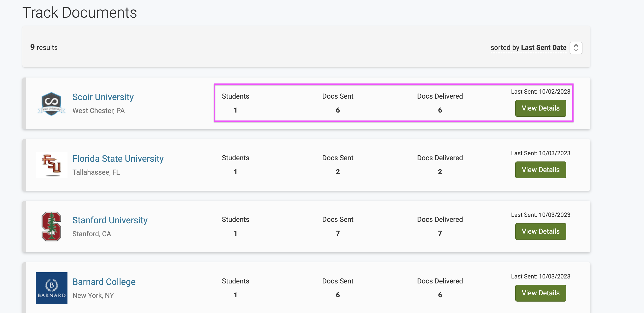Click Docs Sent value 6 for Scoir University
The width and height of the screenshot is (644, 313).
(x=338, y=110)
